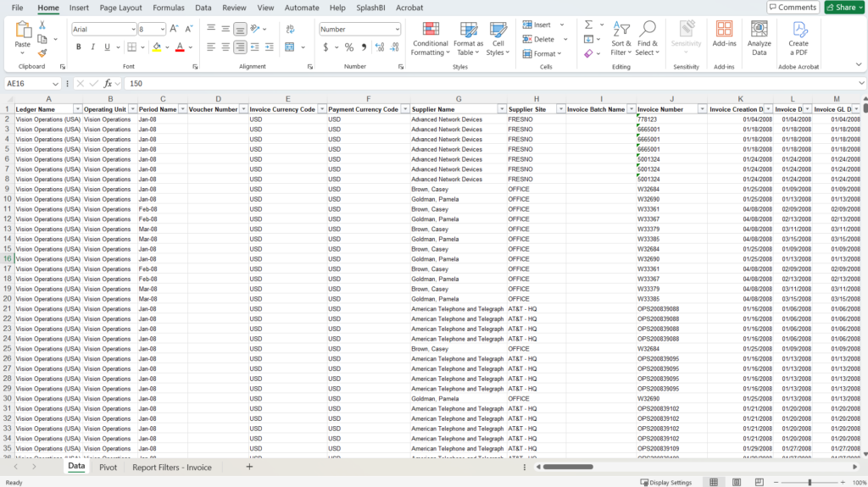The image size is (868, 487).
Task: Open the Period Name filter dropdown
Action: tap(183, 109)
